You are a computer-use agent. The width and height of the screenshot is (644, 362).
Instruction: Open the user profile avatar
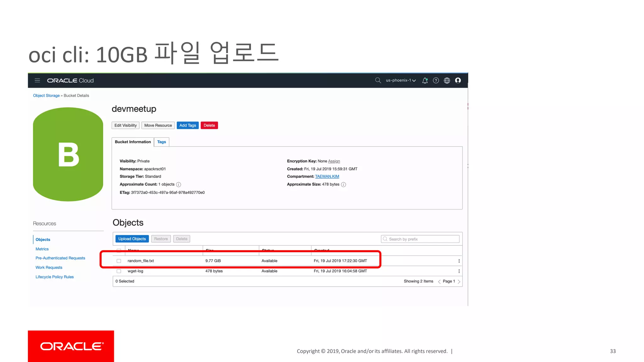click(x=458, y=80)
